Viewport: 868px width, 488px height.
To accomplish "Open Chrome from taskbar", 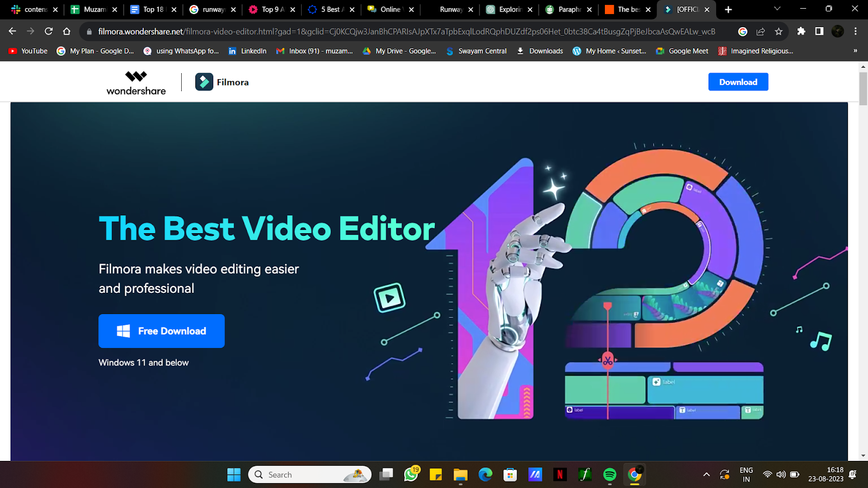I will click(635, 474).
